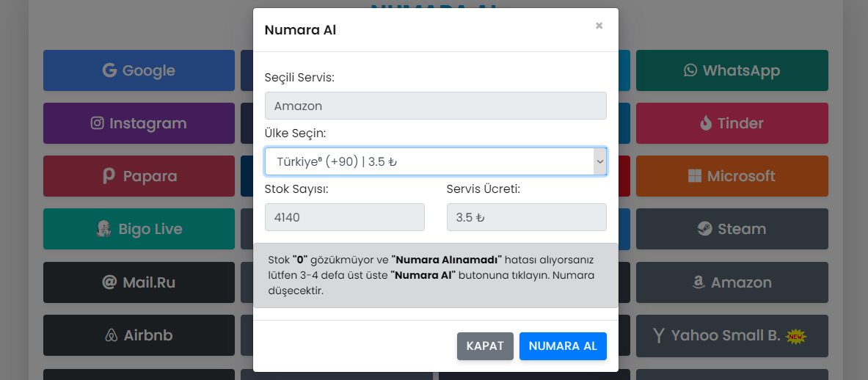Click the Mail.Ru at-sign icon

[x=109, y=282]
